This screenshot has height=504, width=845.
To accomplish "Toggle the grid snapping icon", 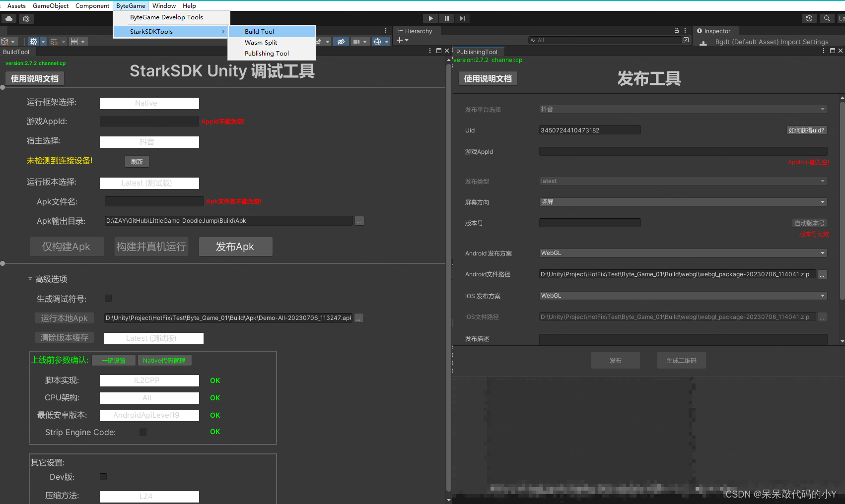I will [34, 42].
